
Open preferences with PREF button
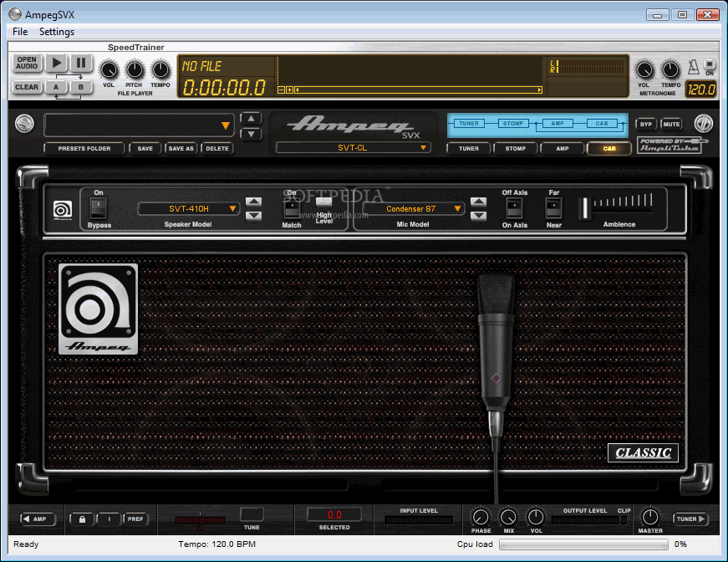(135, 519)
